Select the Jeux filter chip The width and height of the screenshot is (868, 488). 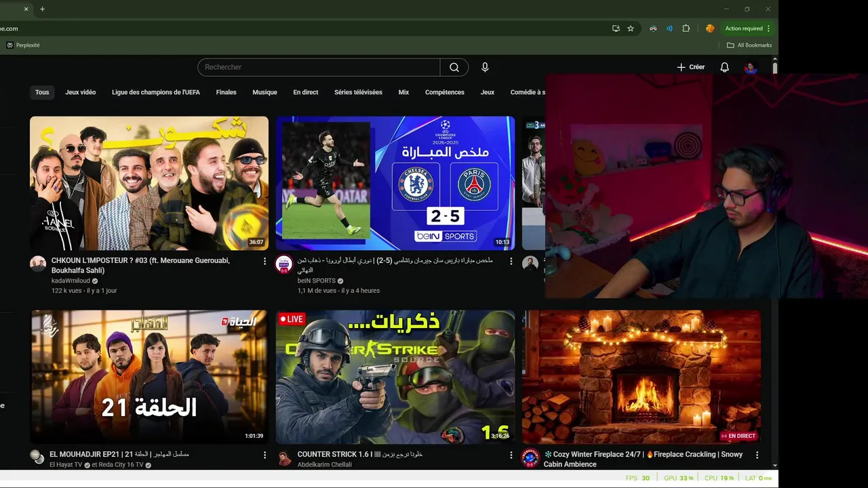click(x=488, y=92)
